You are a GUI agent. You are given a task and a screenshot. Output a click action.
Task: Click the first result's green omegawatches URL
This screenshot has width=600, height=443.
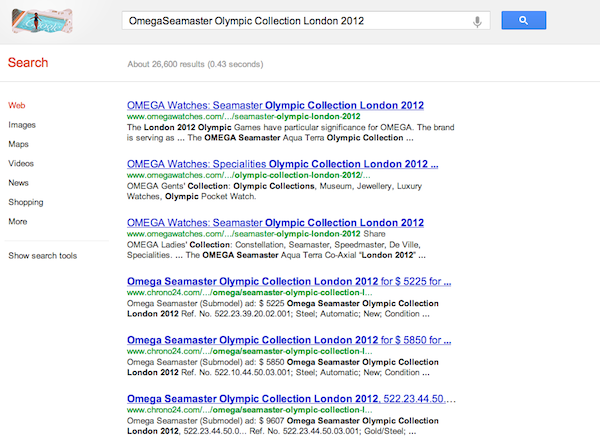(x=243, y=116)
